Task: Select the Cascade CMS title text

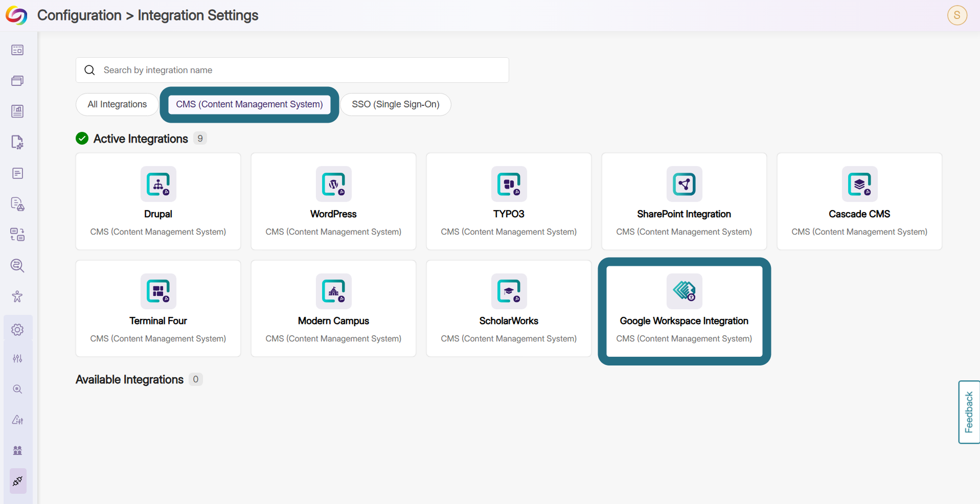Action: (x=859, y=214)
